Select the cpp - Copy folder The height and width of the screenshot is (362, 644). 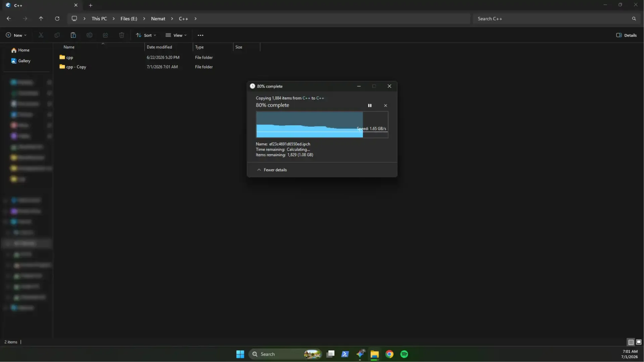[x=73, y=67]
